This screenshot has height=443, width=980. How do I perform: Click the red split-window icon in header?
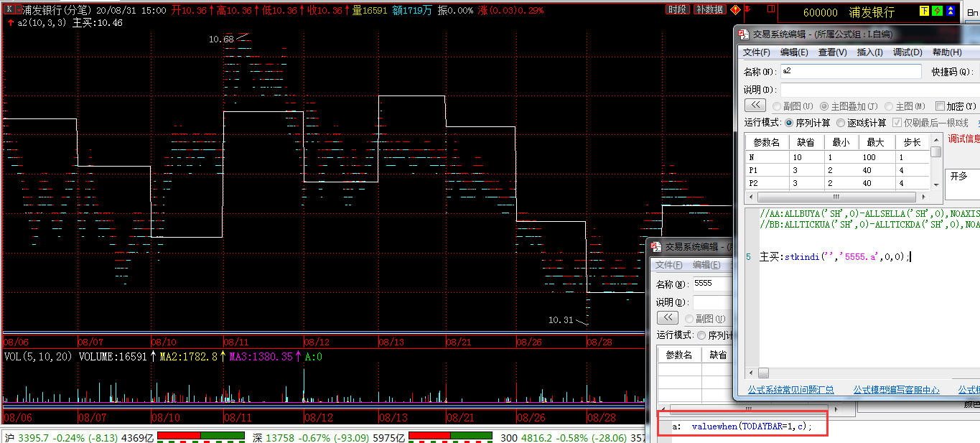(x=770, y=9)
